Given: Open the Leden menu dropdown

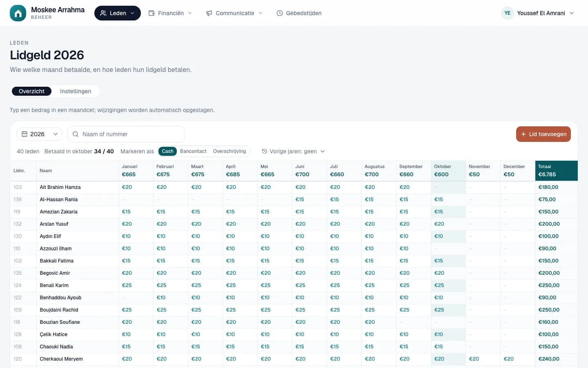Looking at the screenshot, I should 118,13.
